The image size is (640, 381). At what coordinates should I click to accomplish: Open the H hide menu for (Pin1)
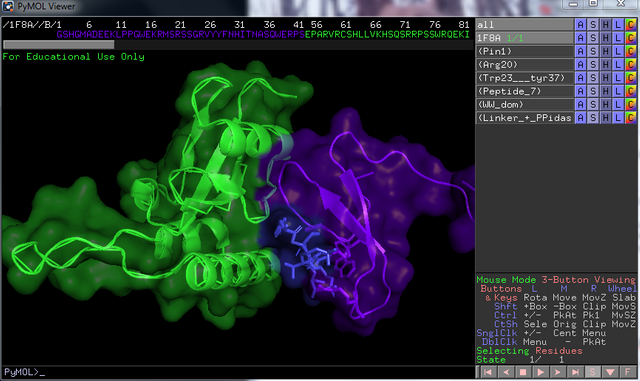[606, 51]
